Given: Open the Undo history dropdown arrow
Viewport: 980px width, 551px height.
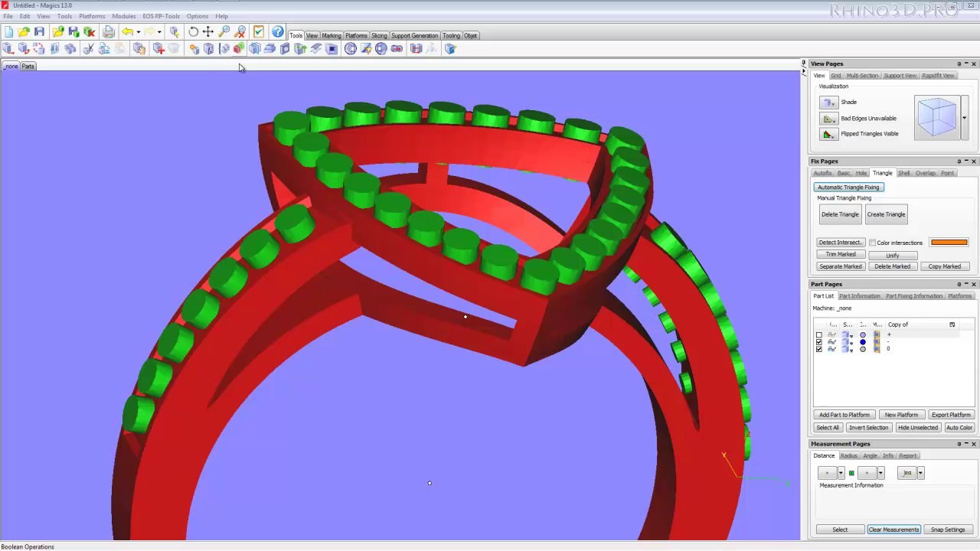Looking at the screenshot, I should pyautogui.click(x=138, y=31).
